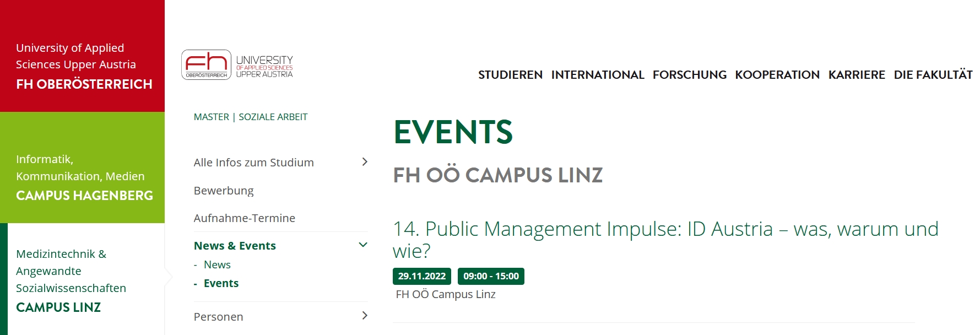
Task: Open the News submenu item
Action: click(x=217, y=264)
